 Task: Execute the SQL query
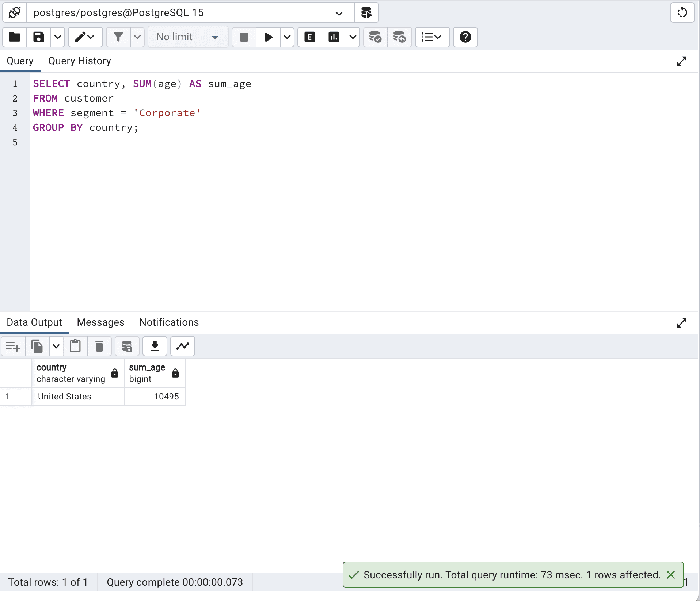pos(269,37)
